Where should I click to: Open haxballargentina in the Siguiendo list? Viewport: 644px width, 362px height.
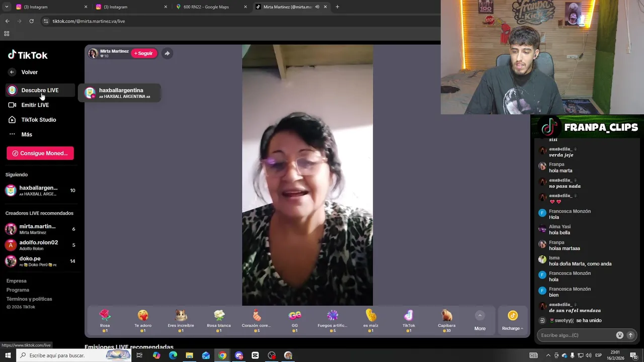[40, 191]
